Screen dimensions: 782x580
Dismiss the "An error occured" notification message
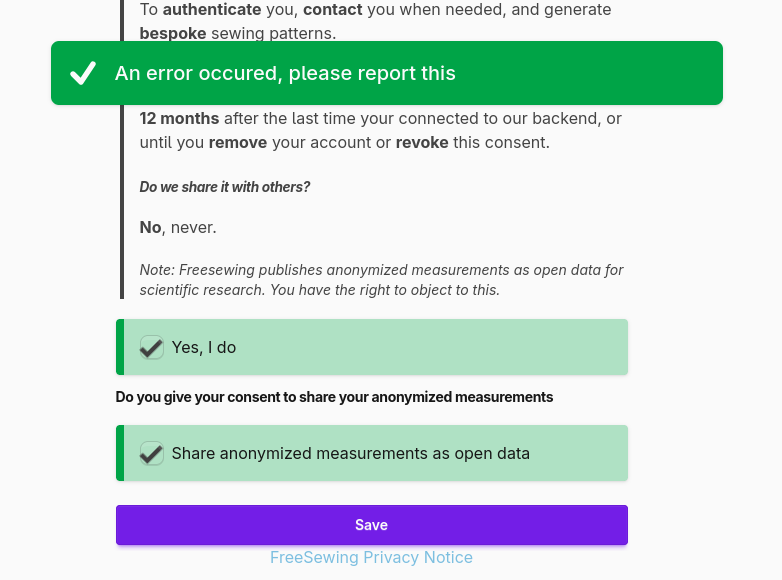tap(386, 73)
